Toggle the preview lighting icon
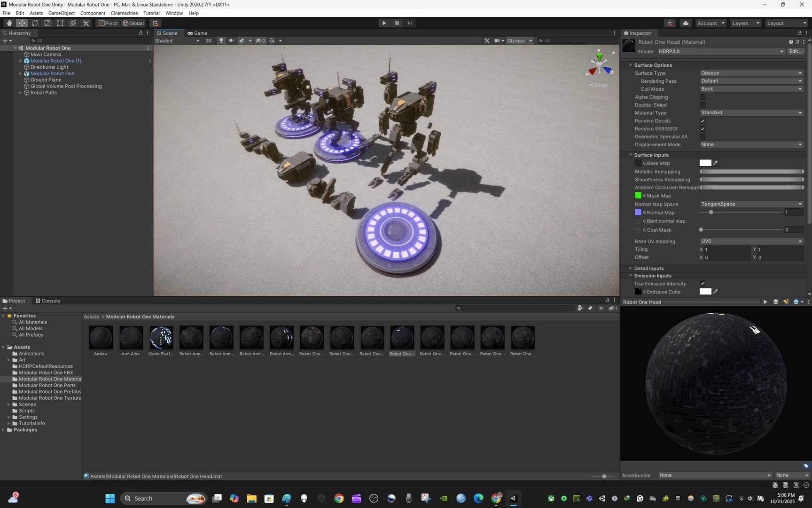The height and width of the screenshot is (508, 812). (x=786, y=302)
